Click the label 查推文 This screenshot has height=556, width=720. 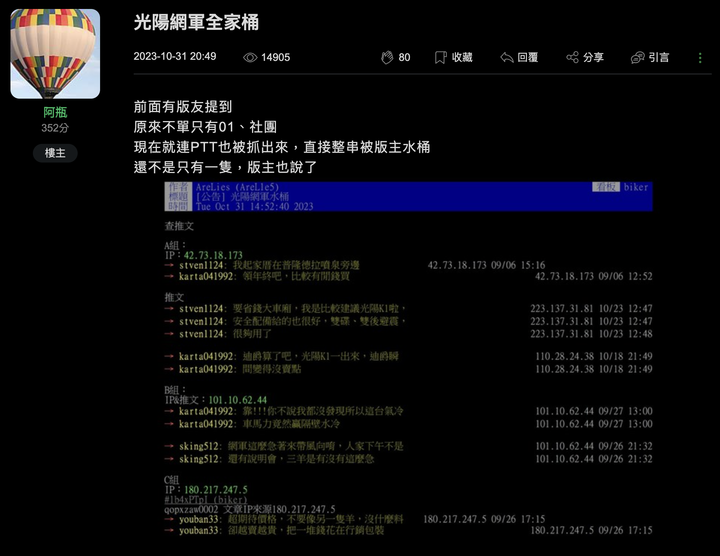[179, 226]
